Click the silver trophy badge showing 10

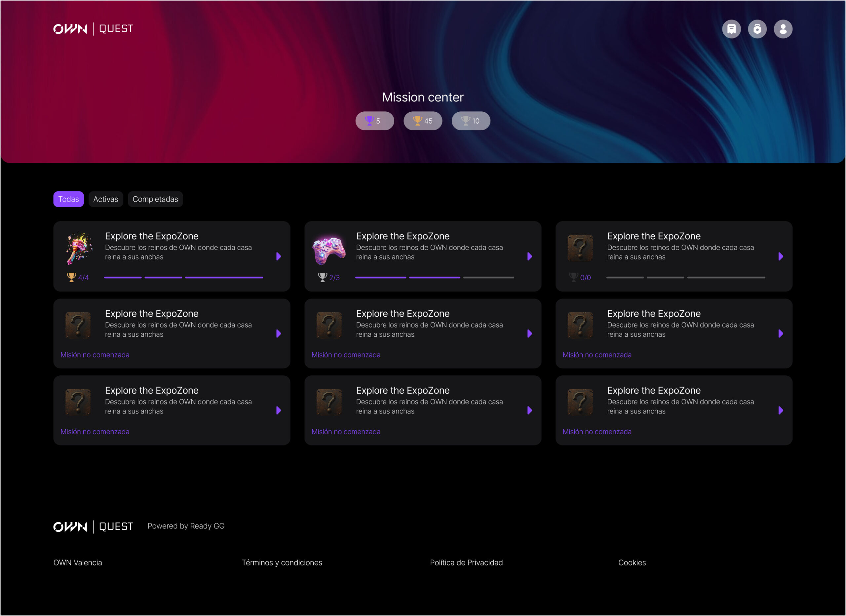(x=471, y=121)
